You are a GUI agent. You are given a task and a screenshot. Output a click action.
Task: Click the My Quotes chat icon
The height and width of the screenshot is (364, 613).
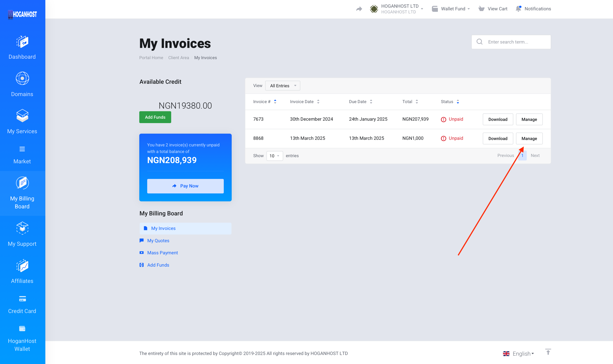[142, 240]
